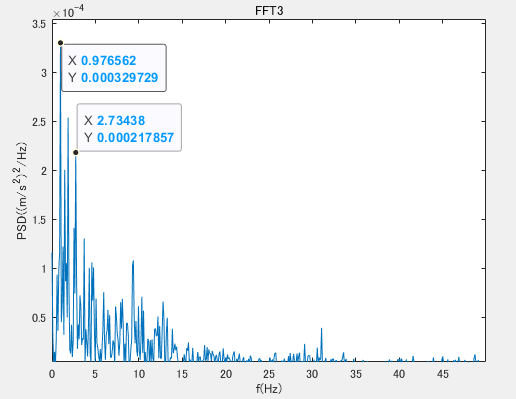Click the y-axis tick label 1.5

[39, 220]
